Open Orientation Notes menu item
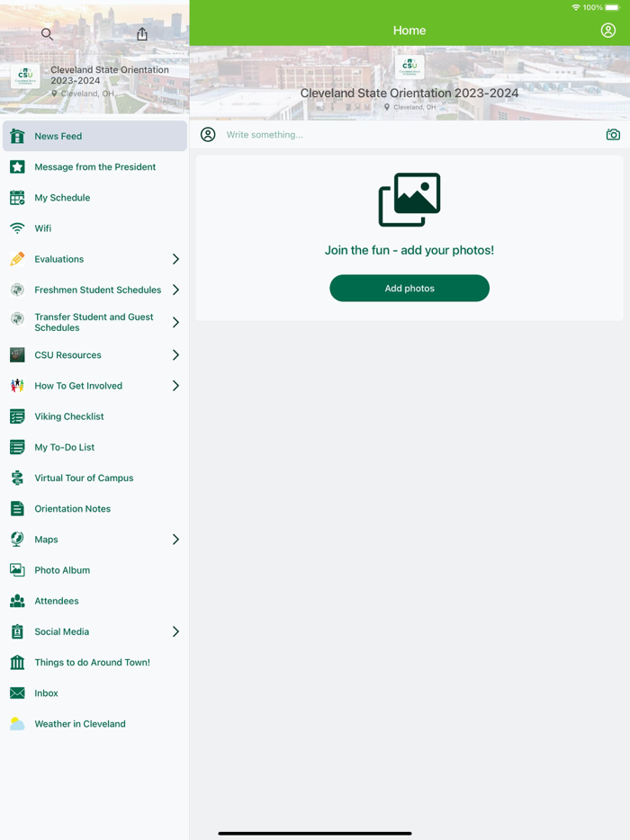 pyautogui.click(x=94, y=508)
